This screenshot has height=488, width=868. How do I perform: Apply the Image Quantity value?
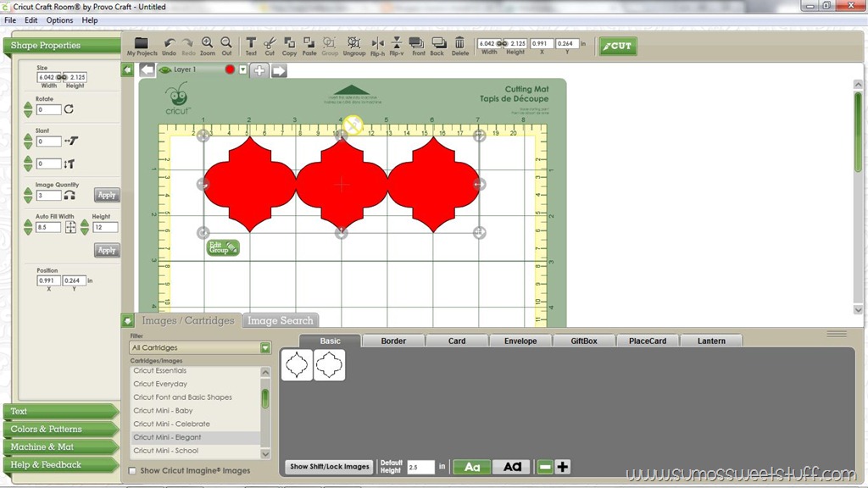pyautogui.click(x=106, y=195)
